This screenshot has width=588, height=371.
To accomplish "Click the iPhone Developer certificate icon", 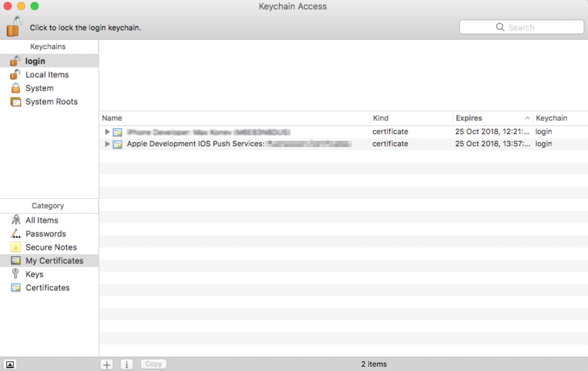I will [x=118, y=132].
